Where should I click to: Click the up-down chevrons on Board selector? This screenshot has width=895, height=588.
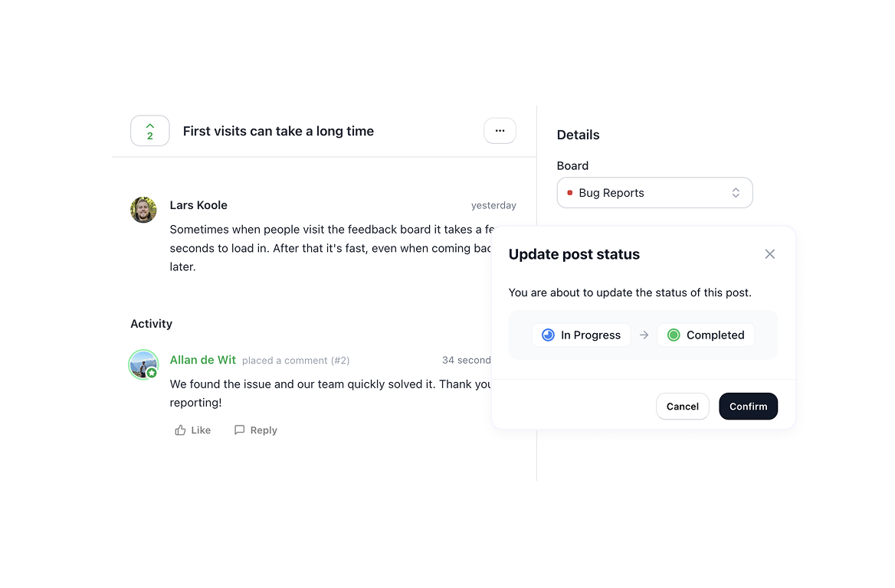tap(736, 193)
